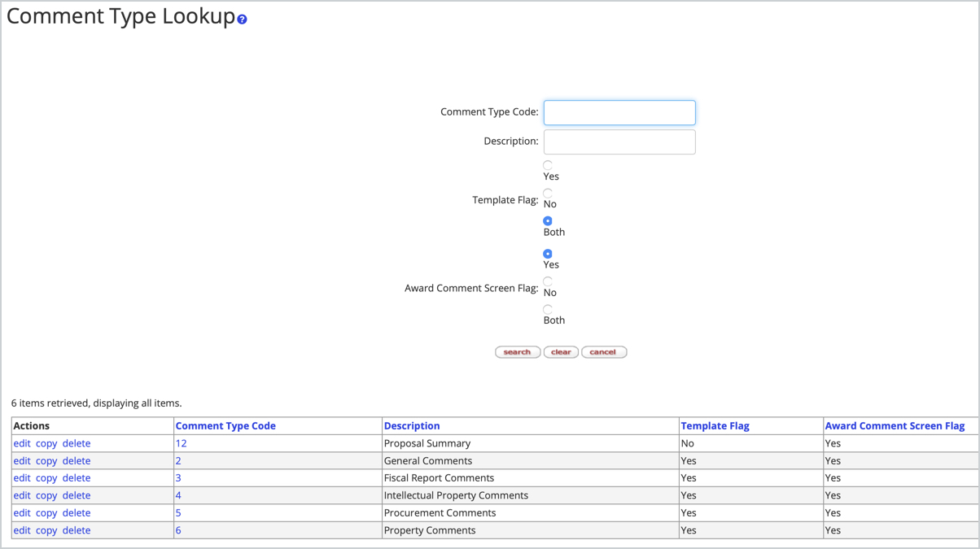Delete the General Comments row

[x=77, y=460]
